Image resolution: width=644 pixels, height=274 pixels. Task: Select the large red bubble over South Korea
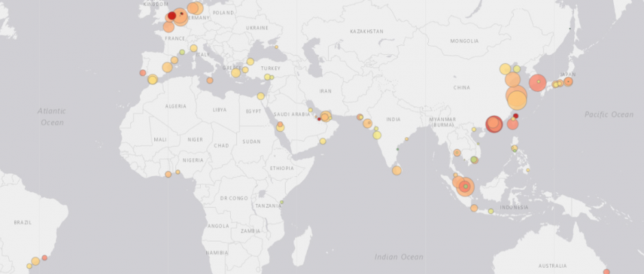[538, 83]
